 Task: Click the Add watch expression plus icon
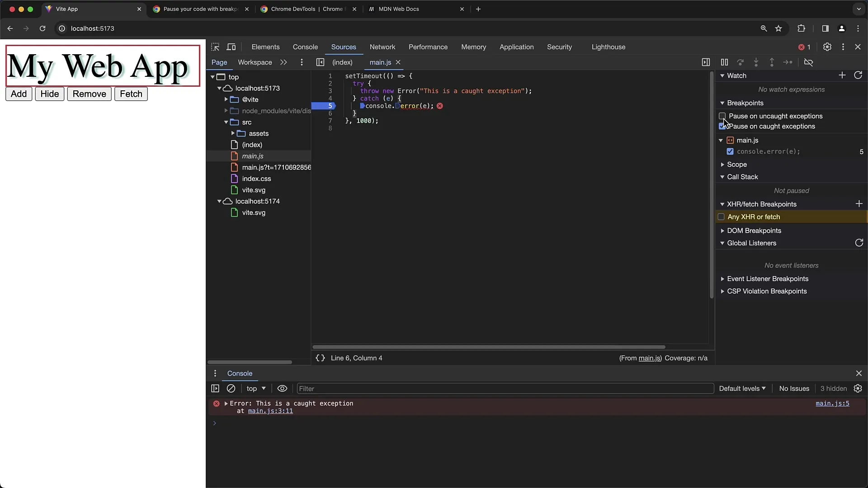coord(842,75)
